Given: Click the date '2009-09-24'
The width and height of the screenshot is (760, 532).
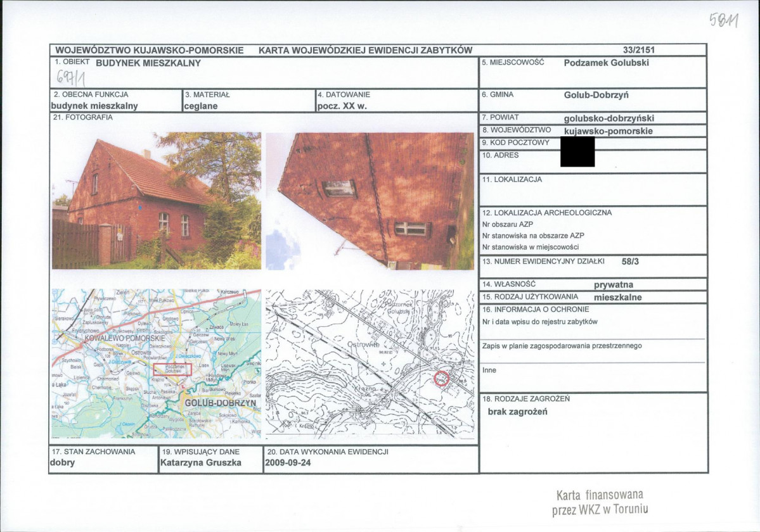Looking at the screenshot, I should [288, 462].
